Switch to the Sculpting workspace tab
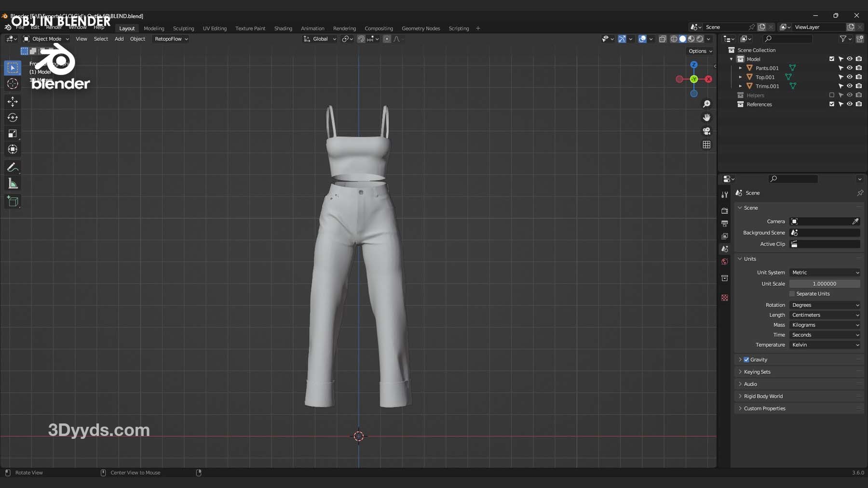The height and width of the screenshot is (488, 868). (x=183, y=28)
